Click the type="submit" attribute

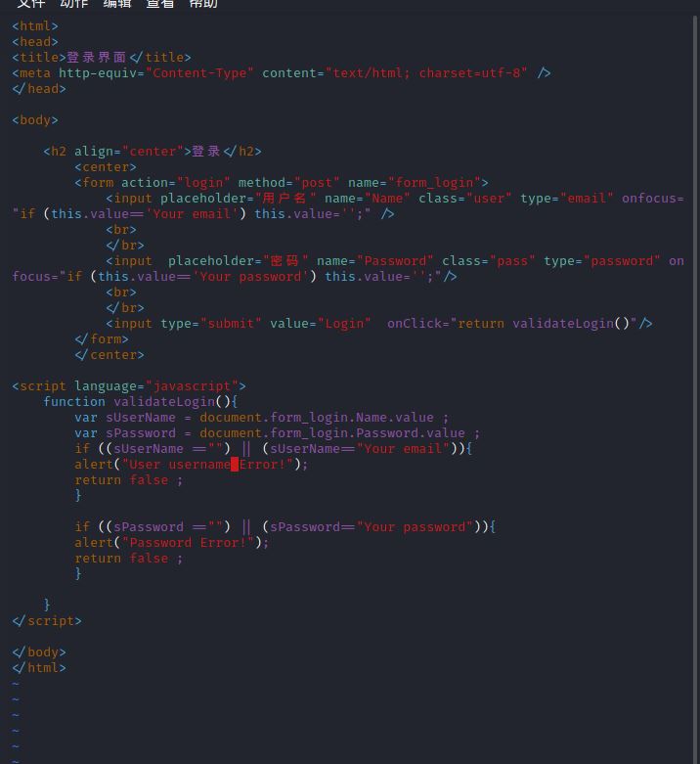[x=211, y=324]
